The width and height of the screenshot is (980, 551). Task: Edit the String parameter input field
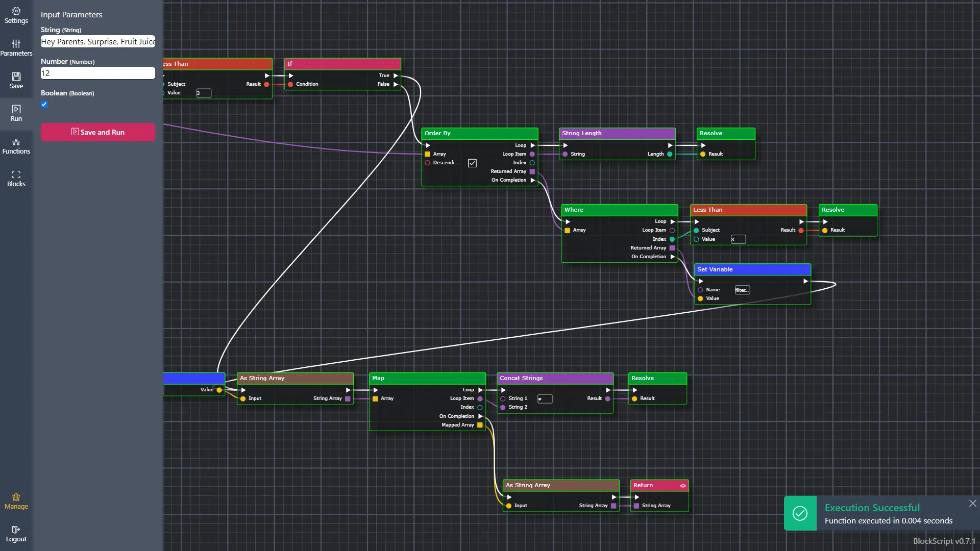(98, 42)
